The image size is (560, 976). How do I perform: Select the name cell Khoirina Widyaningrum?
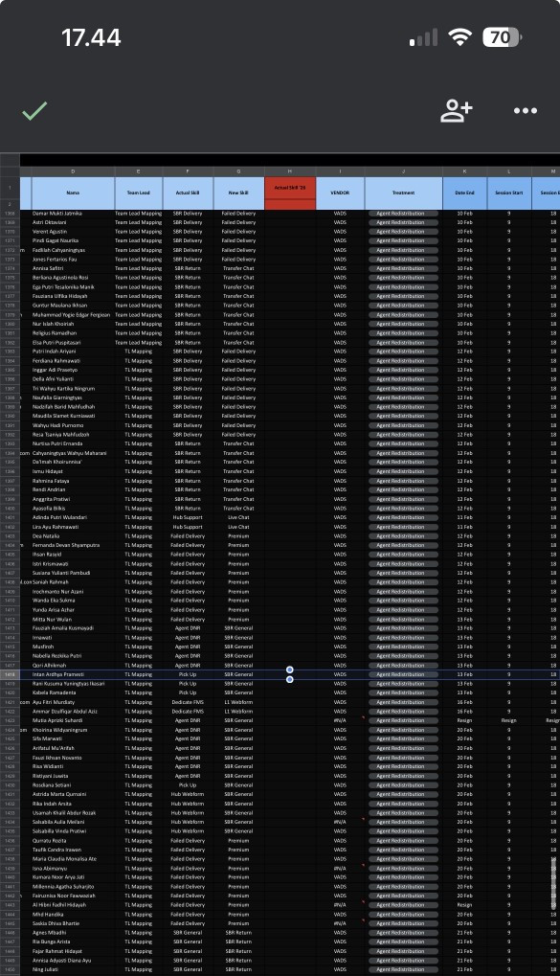[x=73, y=730]
